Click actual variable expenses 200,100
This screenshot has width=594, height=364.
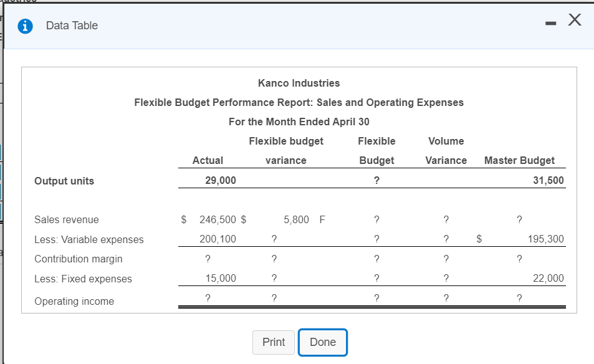pyautogui.click(x=218, y=239)
